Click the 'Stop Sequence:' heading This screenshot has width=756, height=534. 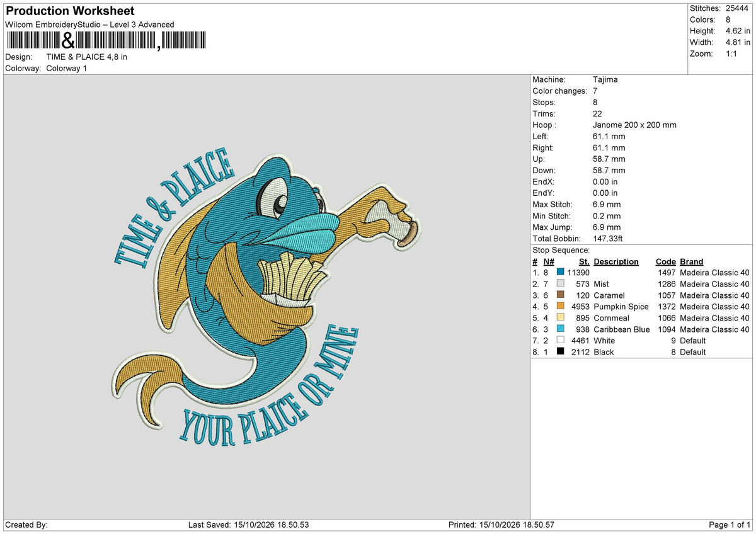coord(561,250)
